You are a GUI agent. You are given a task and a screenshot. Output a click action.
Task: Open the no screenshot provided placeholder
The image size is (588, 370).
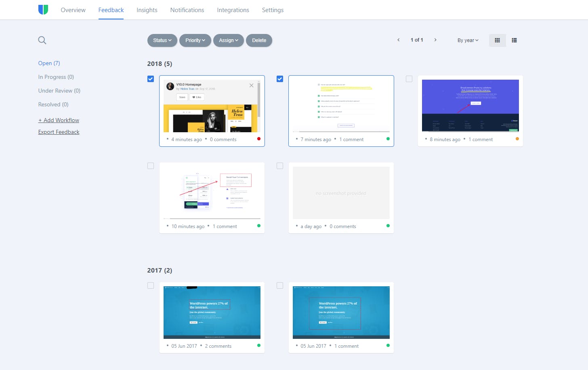click(x=341, y=193)
